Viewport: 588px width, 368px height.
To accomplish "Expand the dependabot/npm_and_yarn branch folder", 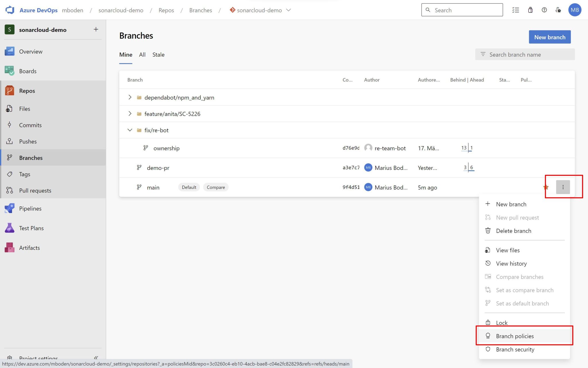I will point(130,97).
